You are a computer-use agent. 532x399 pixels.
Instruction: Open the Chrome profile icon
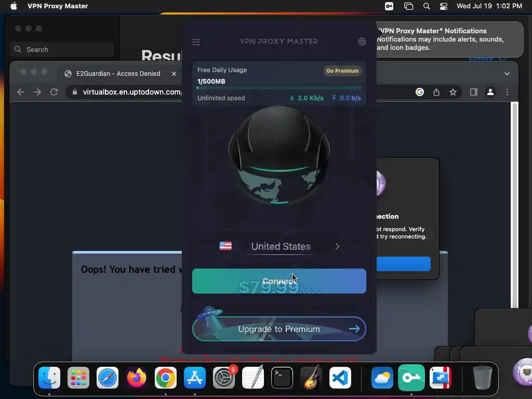click(x=490, y=92)
